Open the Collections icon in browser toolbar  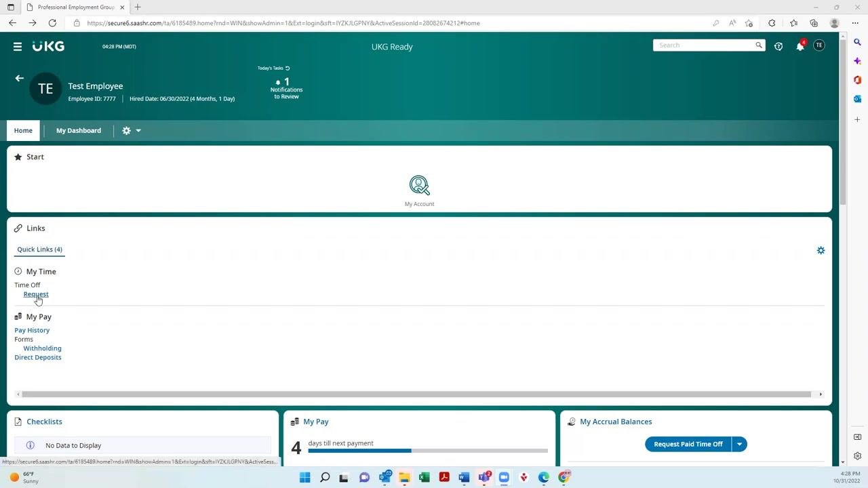pyautogui.click(x=814, y=23)
